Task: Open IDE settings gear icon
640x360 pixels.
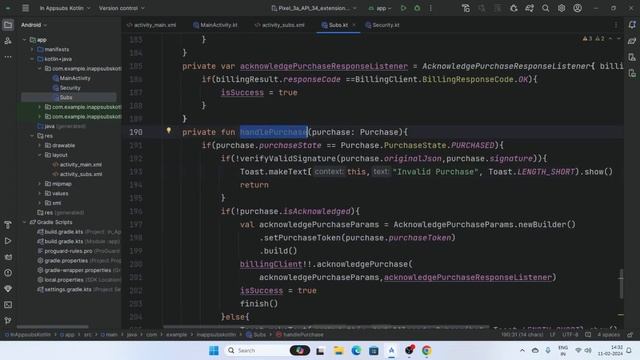Action: tap(561, 8)
